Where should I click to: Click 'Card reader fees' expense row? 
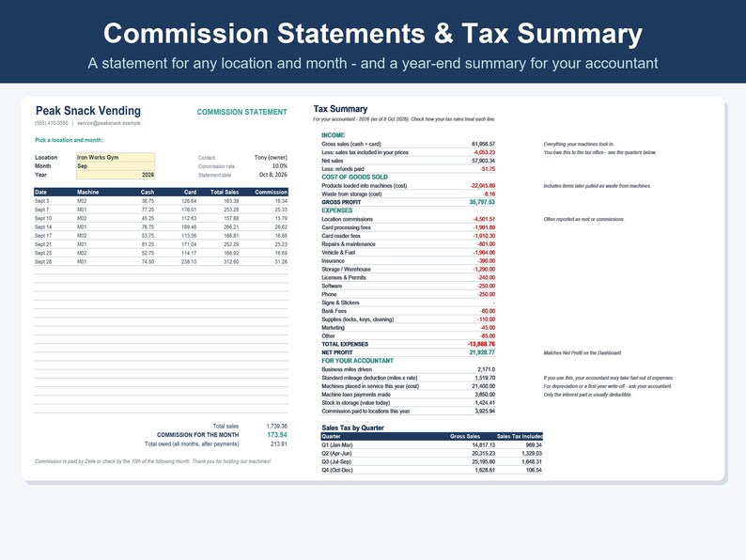(408, 236)
